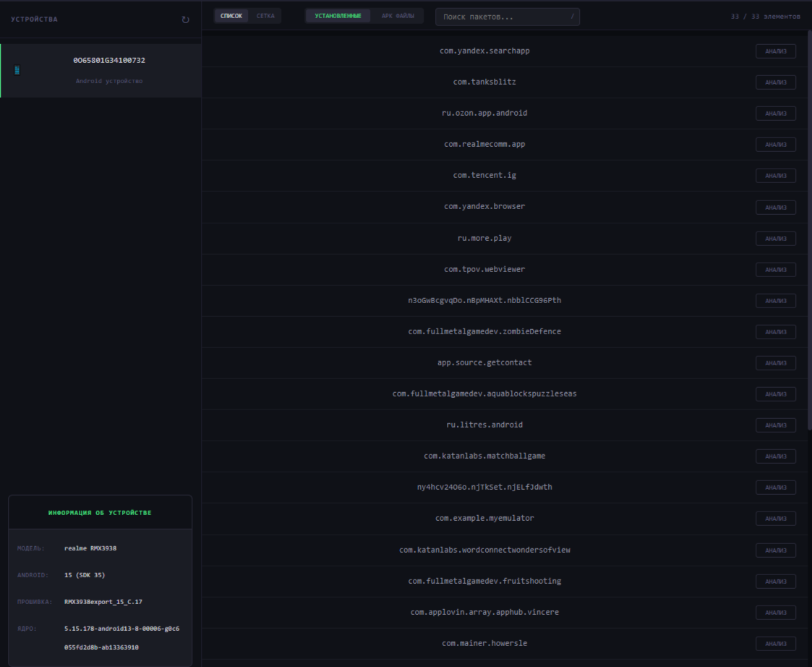Select package com.tpov.webviewer

pyautogui.click(x=484, y=269)
